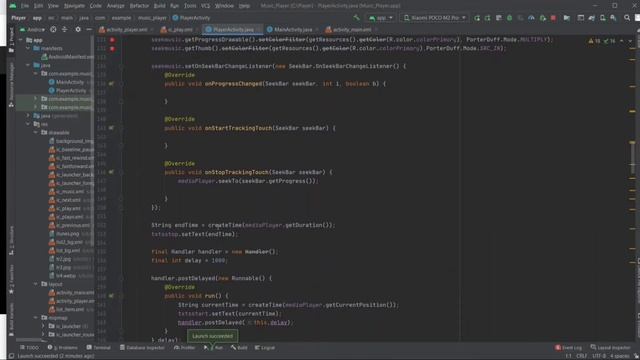Screen dimensions: 640x360
Task: Click override gutter icon beside run()
Action: [x=111, y=296]
